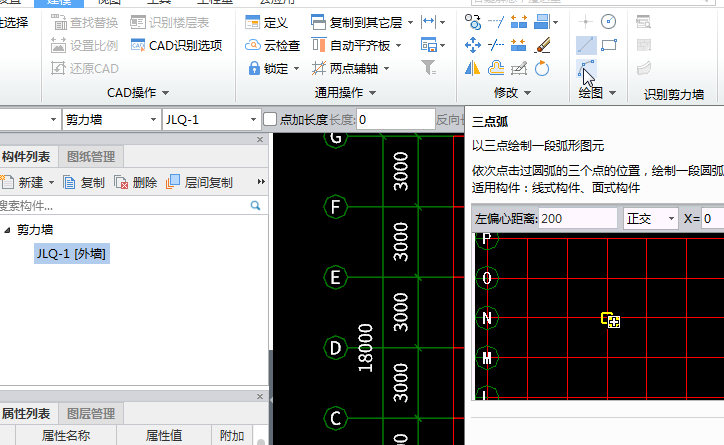Select the Rectangle draw tool

click(609, 45)
